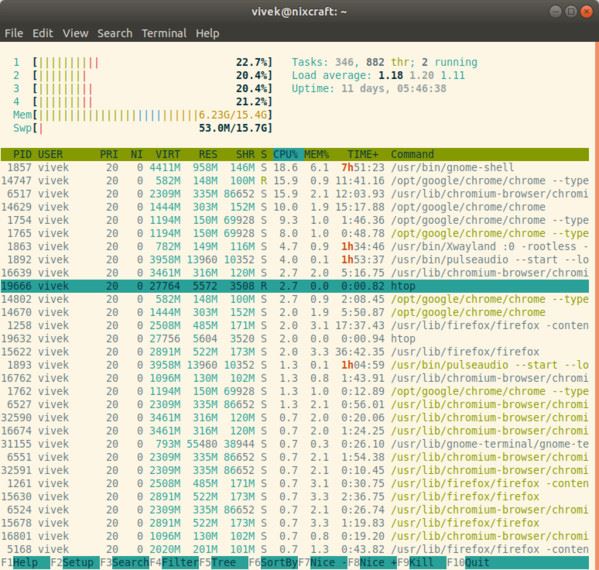Screen dimensions: 599x570
Task: Open the Help menu
Action: click(x=207, y=33)
